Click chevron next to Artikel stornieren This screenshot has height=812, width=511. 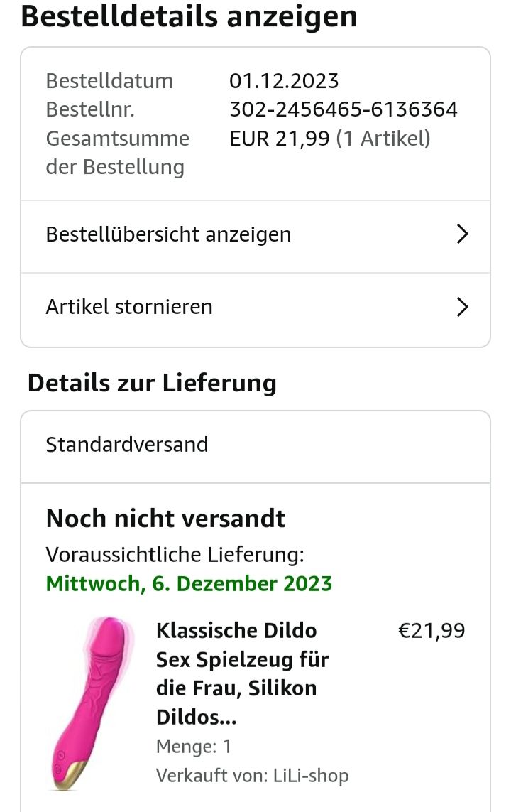pos(463,307)
